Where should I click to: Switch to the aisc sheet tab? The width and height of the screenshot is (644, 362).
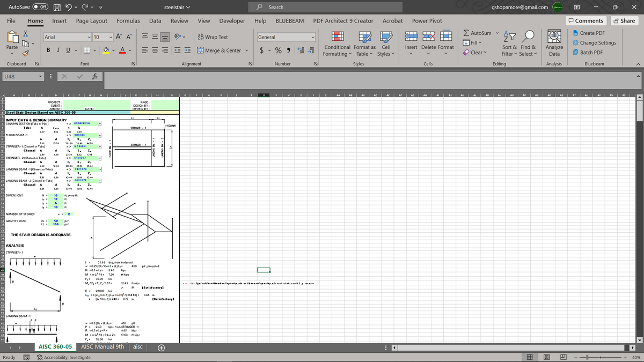pos(137,347)
